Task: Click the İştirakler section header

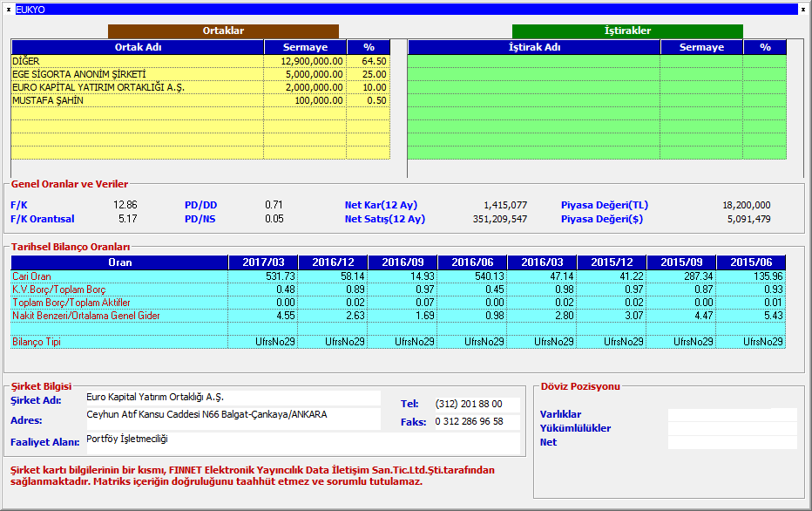Action: 627,31
